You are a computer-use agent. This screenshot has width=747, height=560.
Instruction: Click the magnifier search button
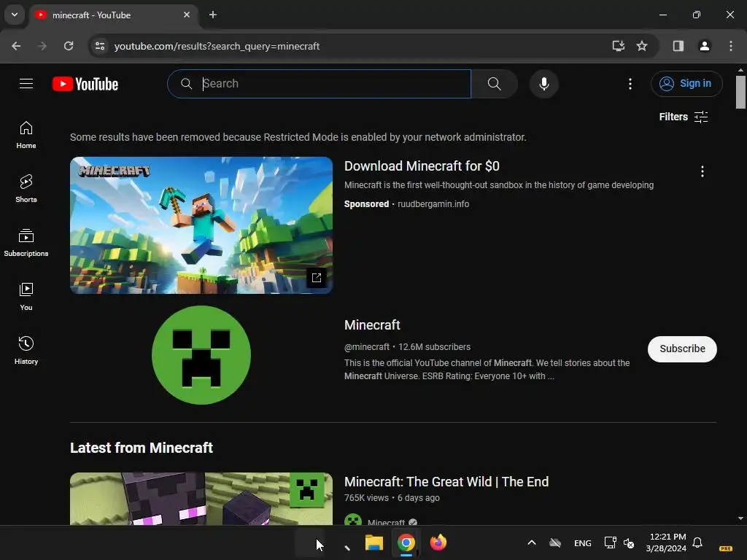point(495,84)
